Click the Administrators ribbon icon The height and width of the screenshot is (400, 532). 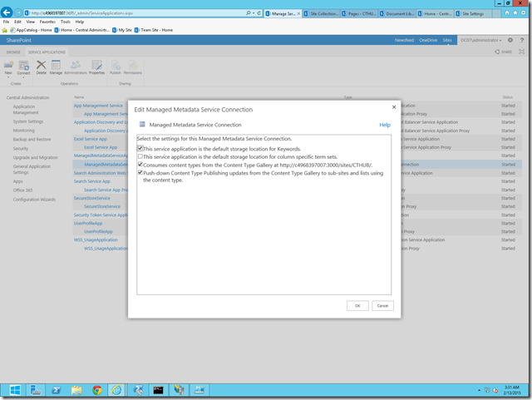(76, 67)
